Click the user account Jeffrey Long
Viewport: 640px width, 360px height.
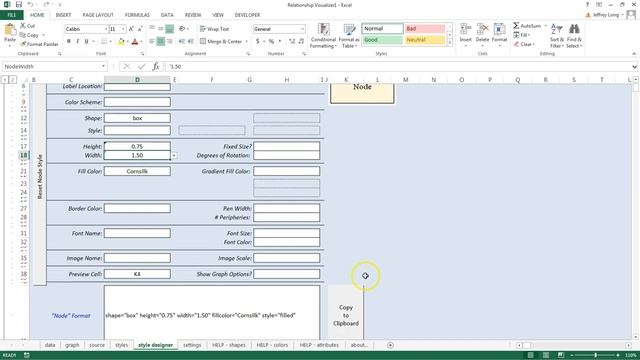coord(605,15)
